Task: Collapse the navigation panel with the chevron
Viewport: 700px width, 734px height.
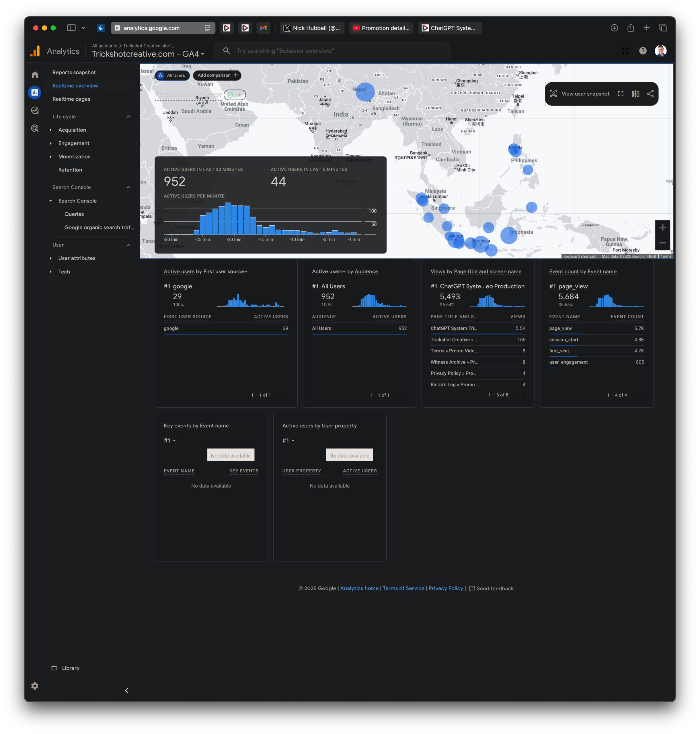Action: click(126, 690)
